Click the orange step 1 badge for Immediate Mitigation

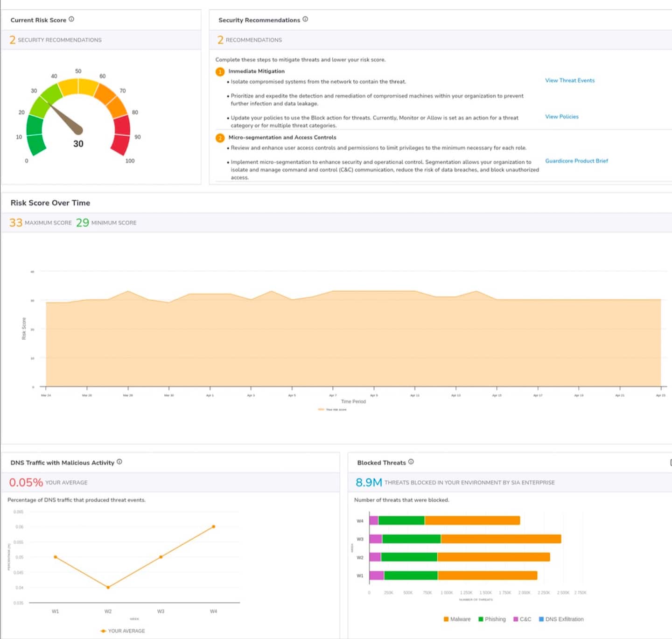tap(220, 71)
